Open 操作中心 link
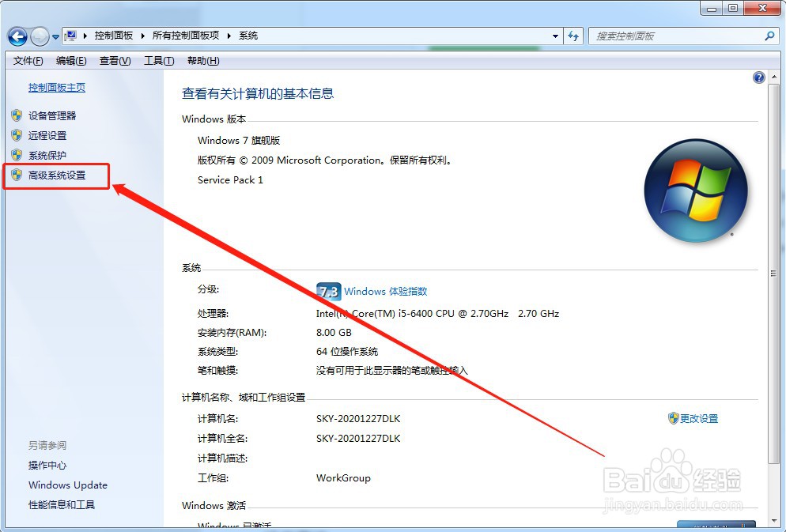The image size is (786, 532). click(x=47, y=466)
